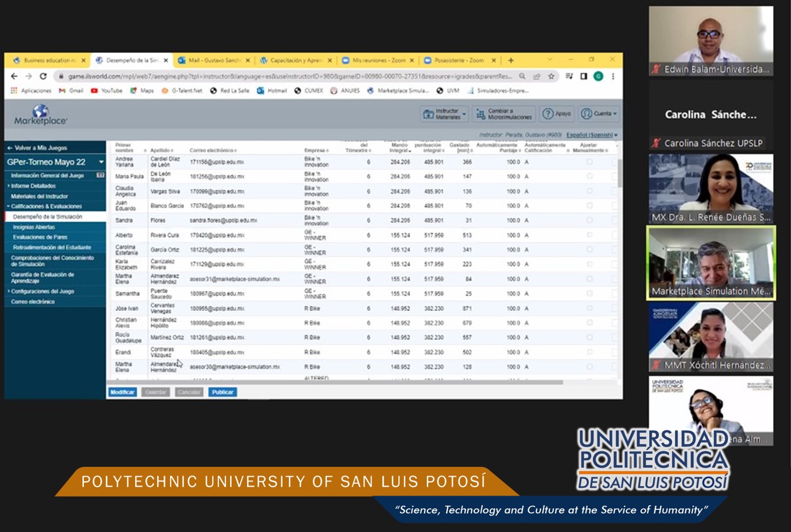Bookmark this page with the star icon
791x532 pixels.
point(551,76)
